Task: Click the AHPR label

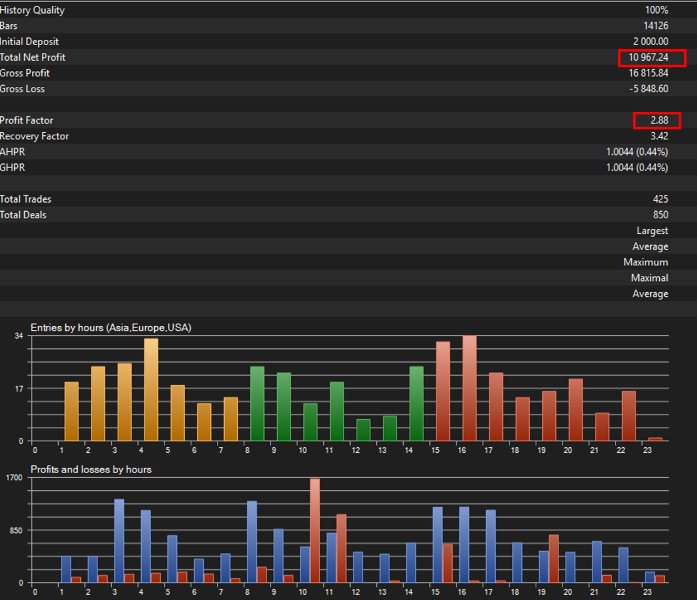Action: tap(12, 152)
